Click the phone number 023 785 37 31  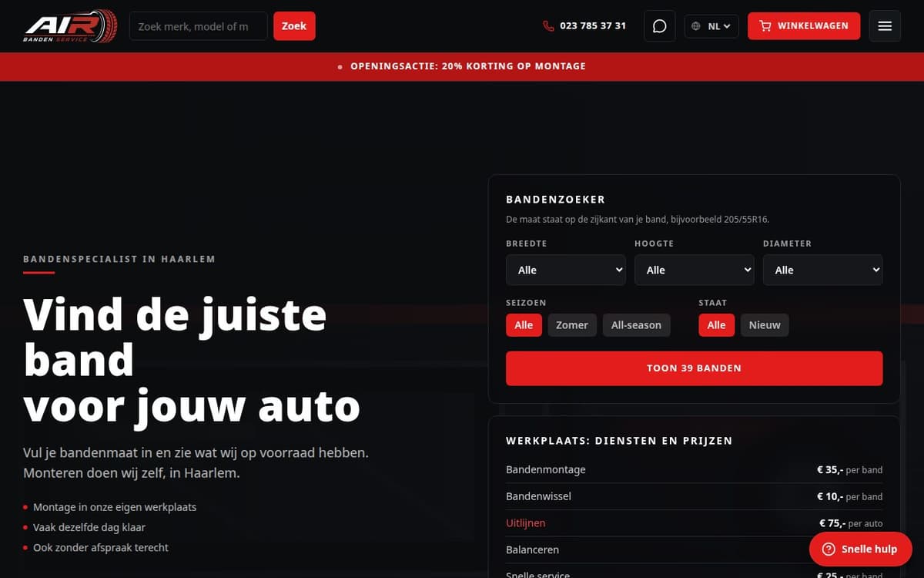[x=584, y=25]
